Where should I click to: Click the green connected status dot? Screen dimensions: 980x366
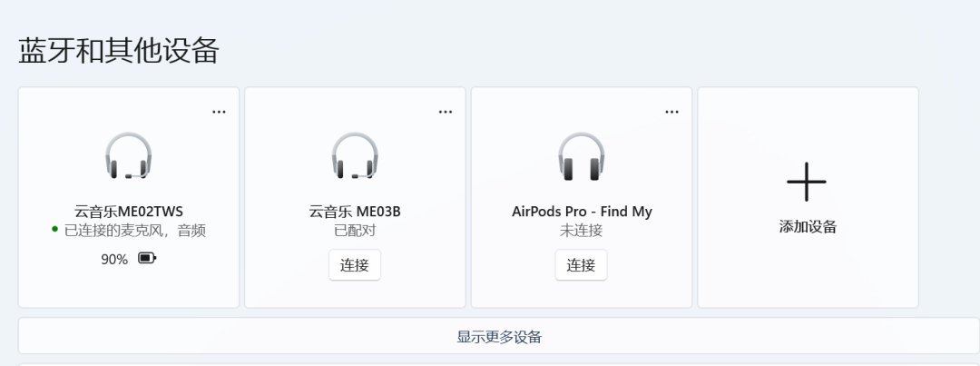point(55,231)
